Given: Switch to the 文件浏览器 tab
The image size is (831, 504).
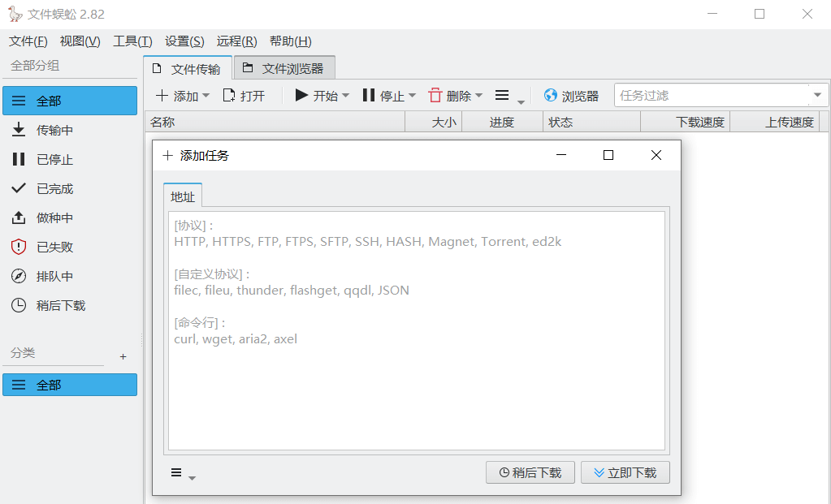Looking at the screenshot, I should 284,68.
